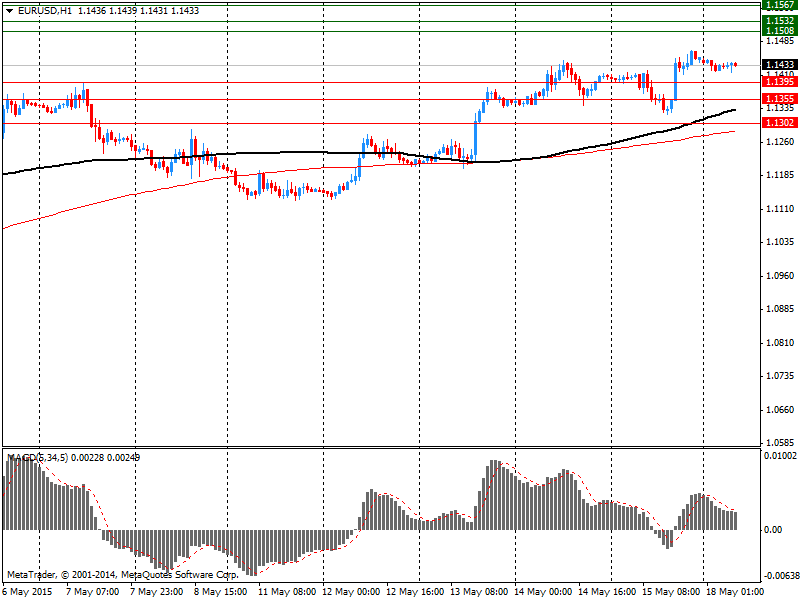This screenshot has width=800, height=600.
Task: Click the 15 May 08:00 time label
Action: (670, 592)
